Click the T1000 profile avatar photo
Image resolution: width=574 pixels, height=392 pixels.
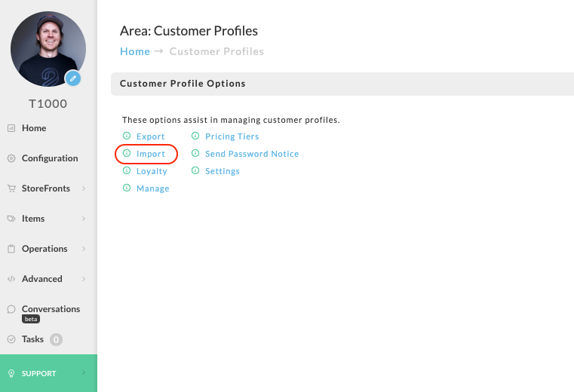48,49
